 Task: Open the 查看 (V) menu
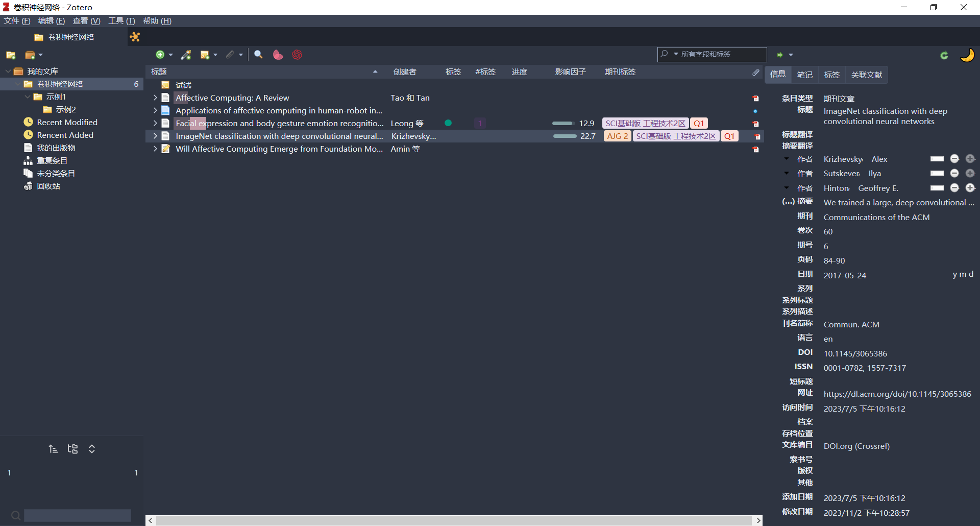pyautogui.click(x=86, y=21)
